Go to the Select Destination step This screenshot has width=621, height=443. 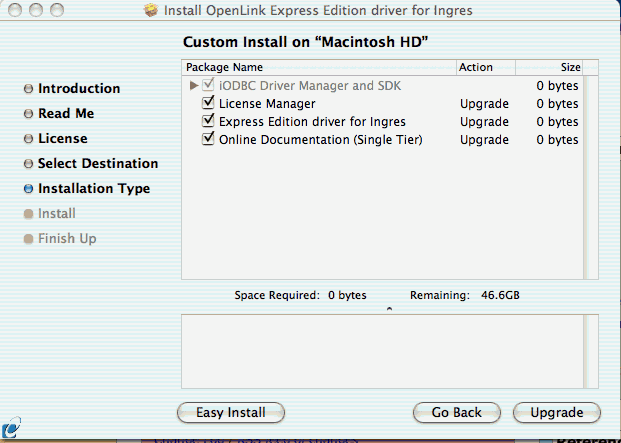pyautogui.click(x=98, y=164)
